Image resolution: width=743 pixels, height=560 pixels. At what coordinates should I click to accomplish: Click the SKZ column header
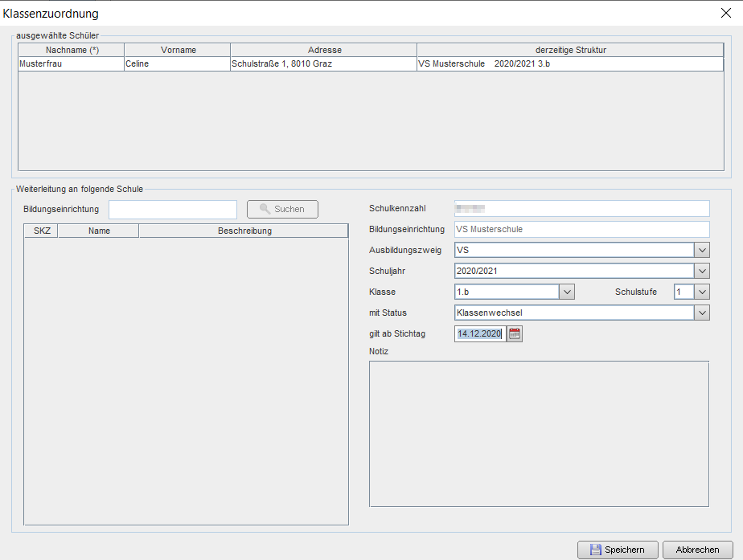[42, 231]
